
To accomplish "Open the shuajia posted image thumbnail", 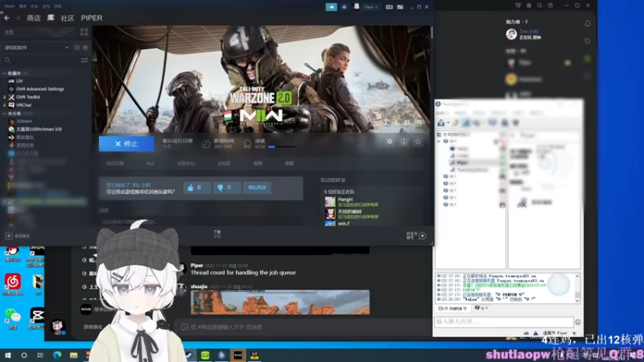I will click(x=280, y=302).
